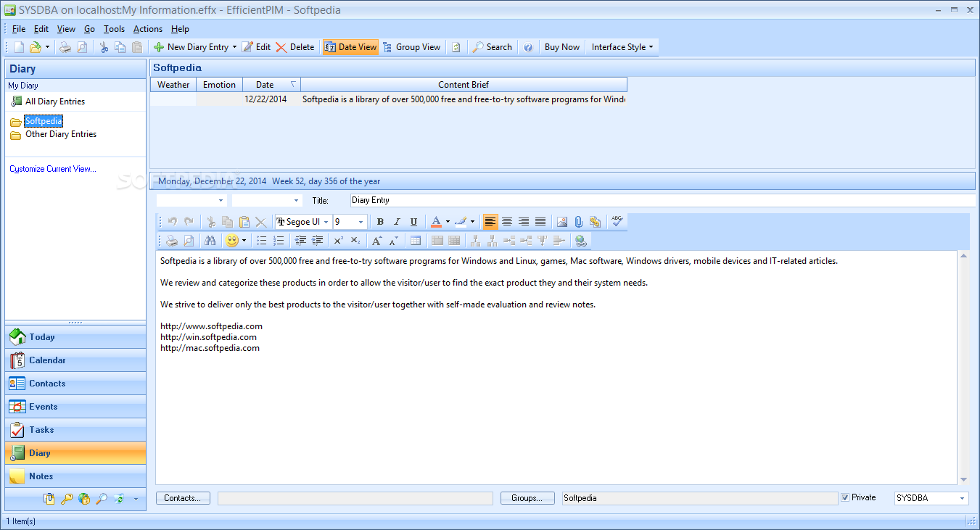Attach a file with the paperclip icon
980x530 pixels.
pyautogui.click(x=578, y=222)
